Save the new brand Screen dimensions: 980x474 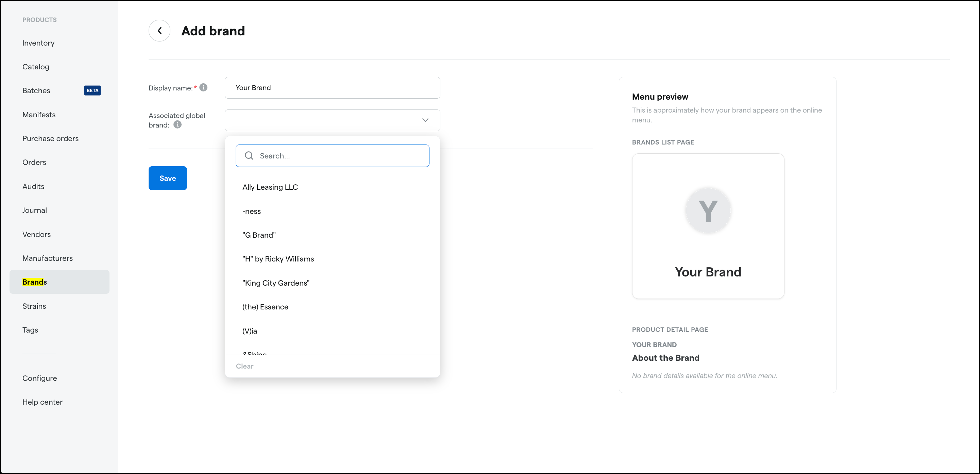(x=167, y=178)
